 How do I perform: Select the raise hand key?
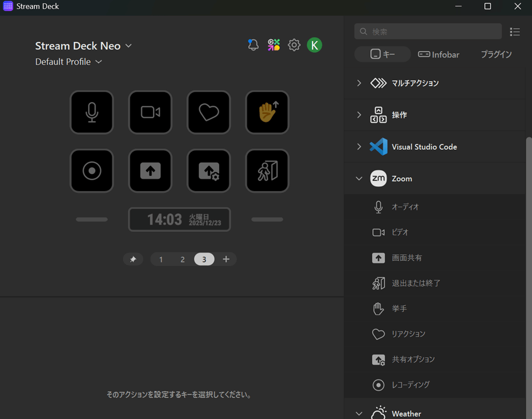(267, 112)
